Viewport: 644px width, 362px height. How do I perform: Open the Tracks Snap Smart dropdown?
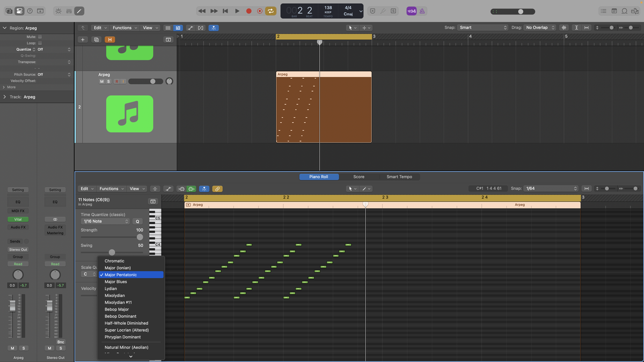coord(483,27)
